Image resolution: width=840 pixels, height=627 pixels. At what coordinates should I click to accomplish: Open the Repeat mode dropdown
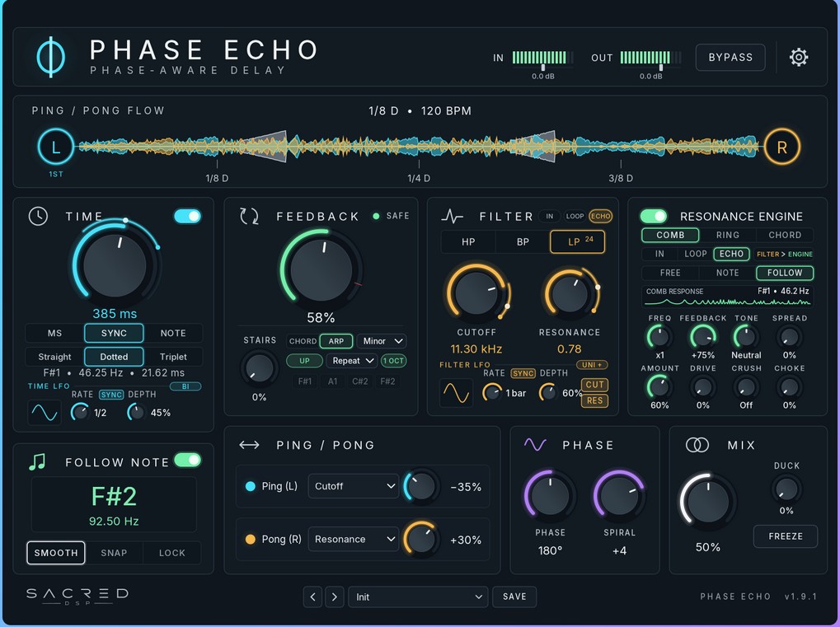tap(352, 361)
